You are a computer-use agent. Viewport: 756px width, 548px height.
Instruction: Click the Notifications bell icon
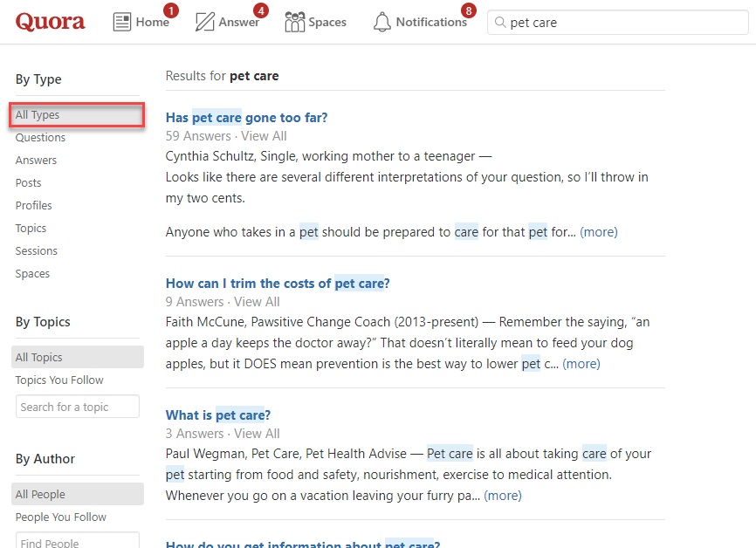[x=382, y=22]
